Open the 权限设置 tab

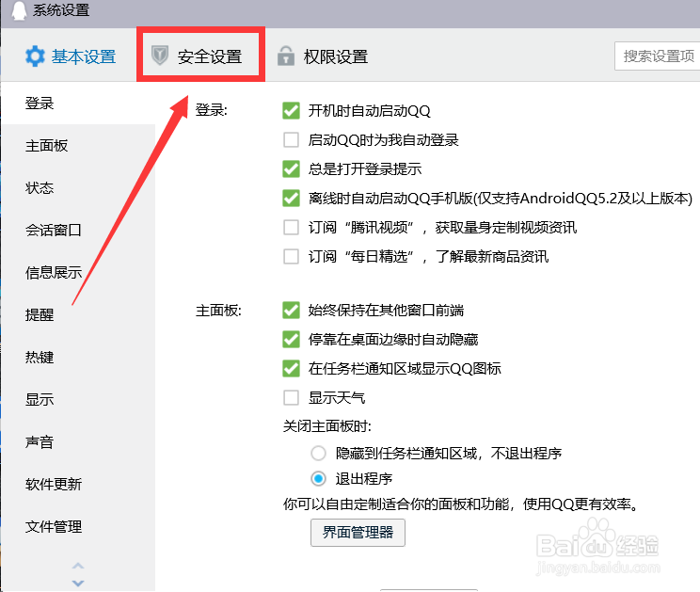click(323, 56)
